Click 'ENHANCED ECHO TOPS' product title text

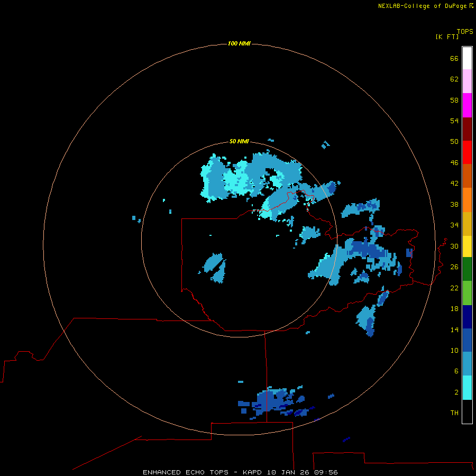tap(186, 472)
